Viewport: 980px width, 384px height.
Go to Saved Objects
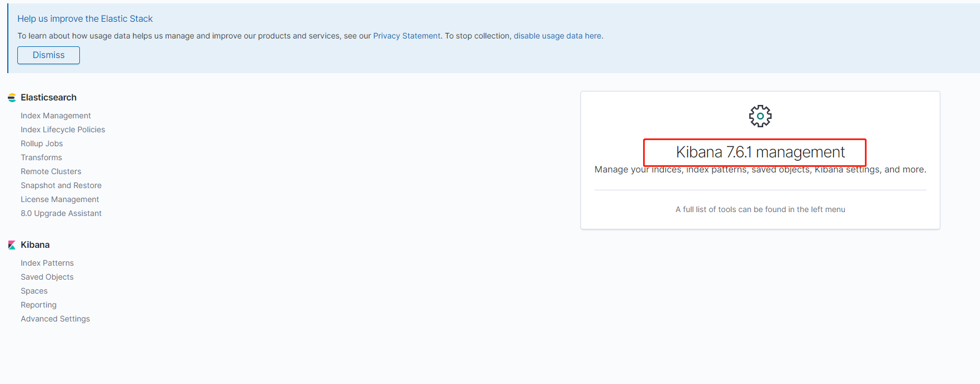pyautogui.click(x=47, y=277)
